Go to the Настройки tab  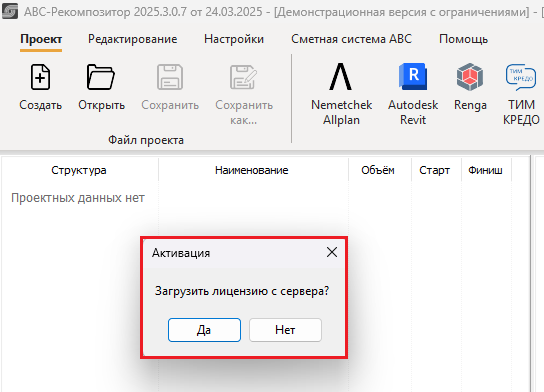[x=234, y=39]
